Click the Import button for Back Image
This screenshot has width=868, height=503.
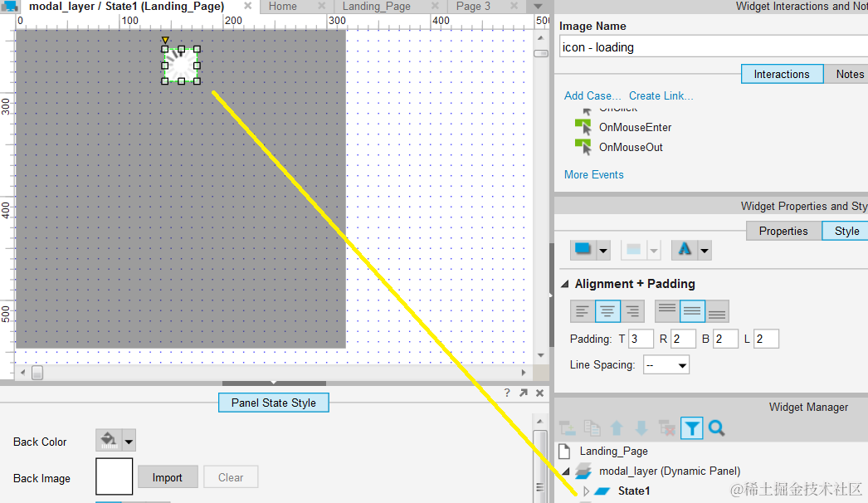pyautogui.click(x=167, y=477)
